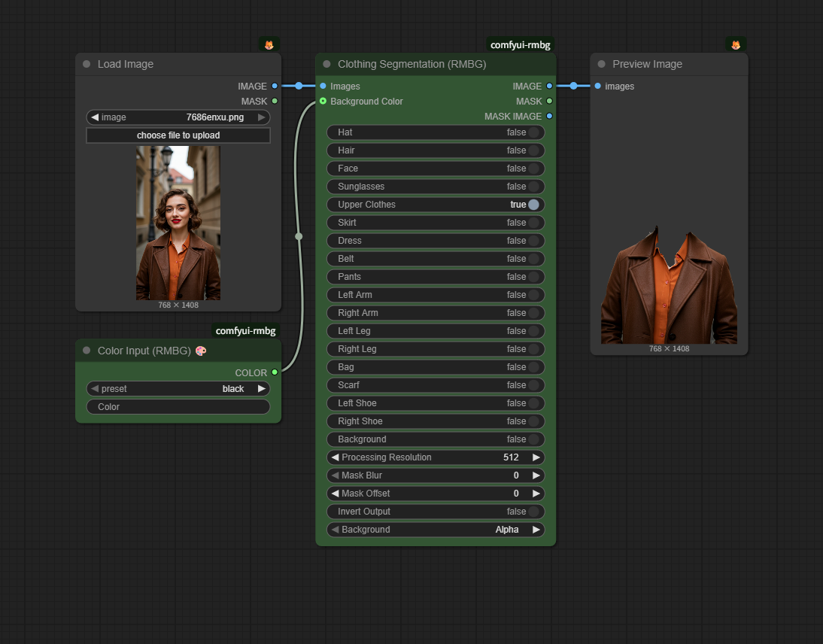Screen dimensions: 823x644
Task: Click the Load Image MASK output socket
Action: click(275, 101)
